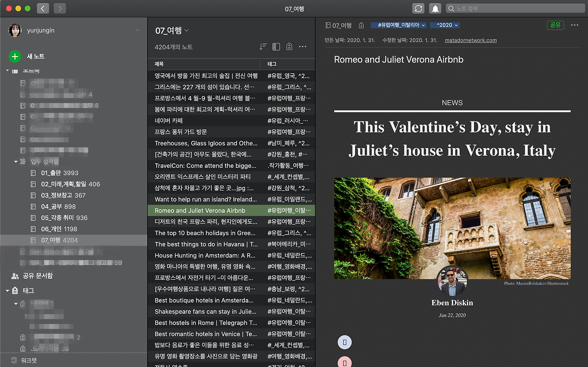Select the 07_여행 notebook in the sidebar
Viewport: 588px width, 367px height.
click(x=73, y=240)
